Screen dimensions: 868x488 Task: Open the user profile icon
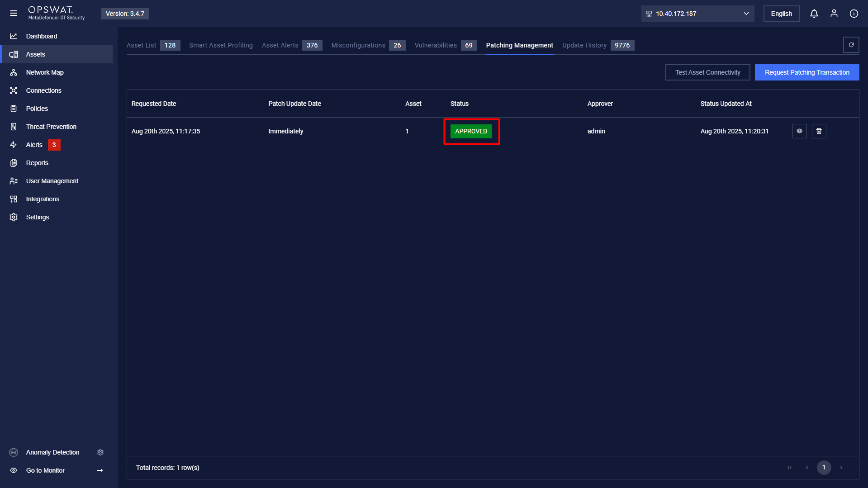tap(834, 14)
